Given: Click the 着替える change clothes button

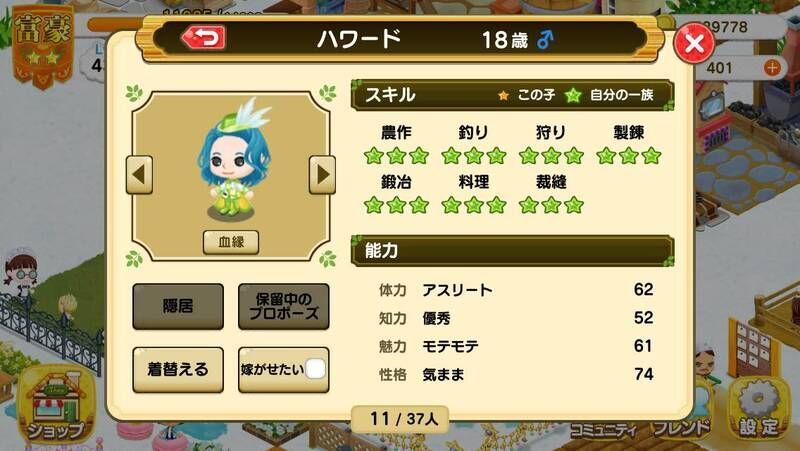Looking at the screenshot, I should (x=178, y=369).
